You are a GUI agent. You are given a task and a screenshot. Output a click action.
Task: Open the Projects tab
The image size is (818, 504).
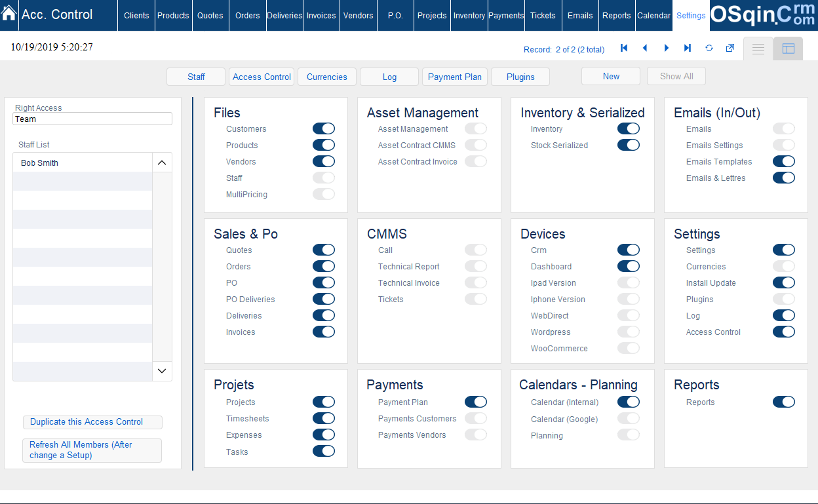click(x=432, y=15)
